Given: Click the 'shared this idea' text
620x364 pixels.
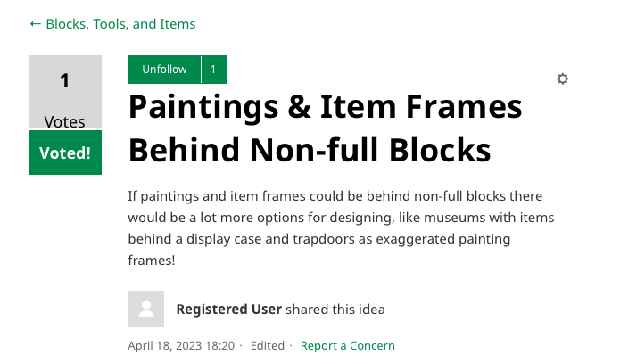Looking at the screenshot, I should 335,310.
